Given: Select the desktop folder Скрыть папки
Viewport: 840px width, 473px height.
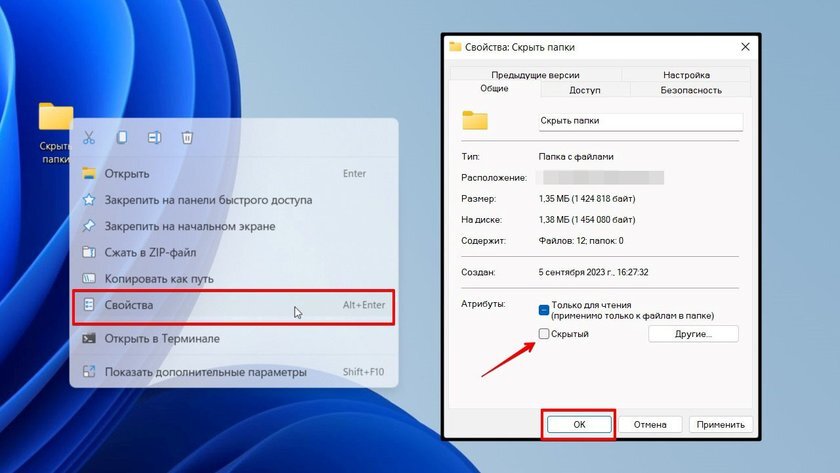Looking at the screenshot, I should tap(56, 132).
